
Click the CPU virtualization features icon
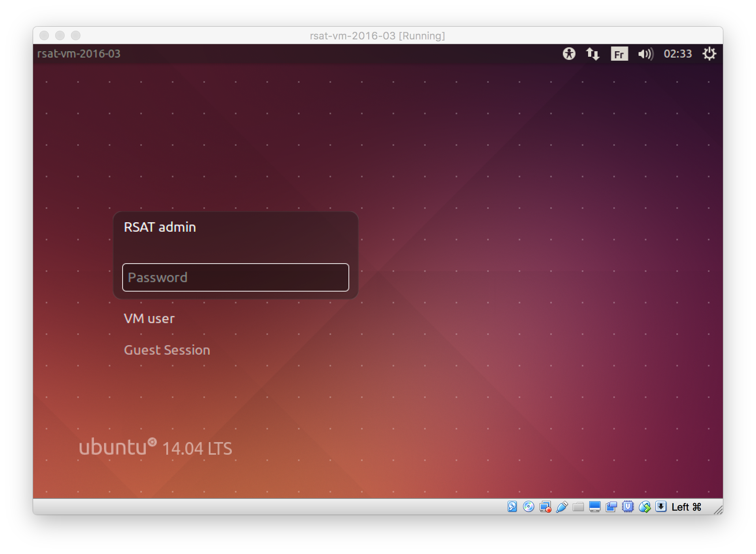pyautogui.click(x=628, y=507)
